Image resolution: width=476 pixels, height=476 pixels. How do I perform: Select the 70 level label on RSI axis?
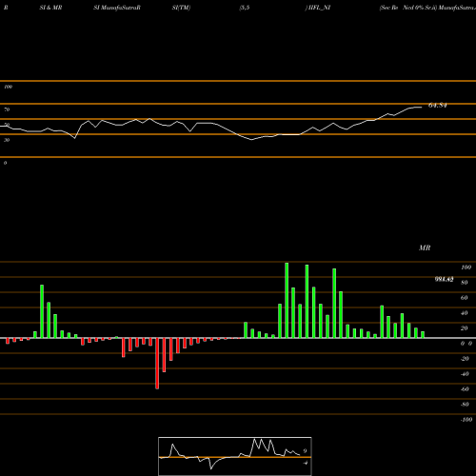point(7,109)
